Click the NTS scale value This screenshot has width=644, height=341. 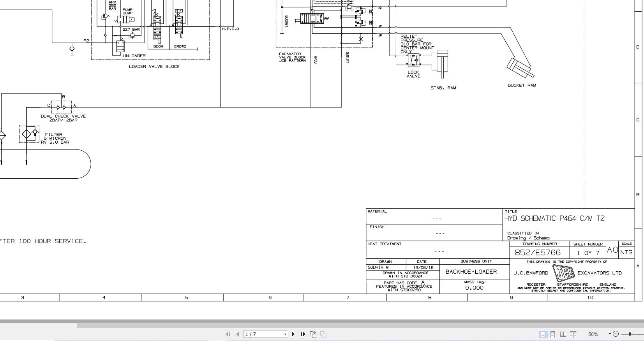coord(626,252)
